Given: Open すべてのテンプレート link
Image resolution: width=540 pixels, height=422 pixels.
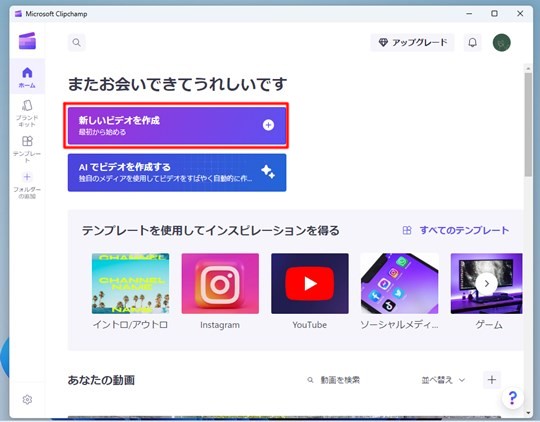Looking at the screenshot, I should tap(456, 230).
